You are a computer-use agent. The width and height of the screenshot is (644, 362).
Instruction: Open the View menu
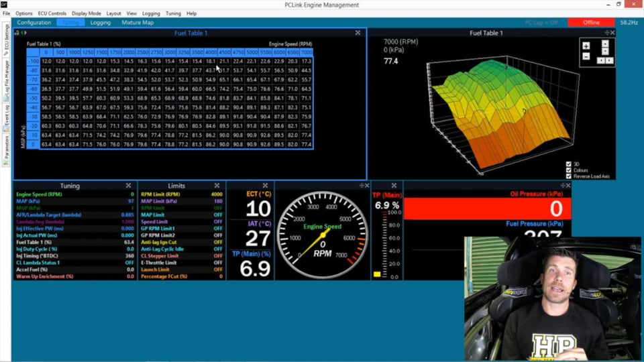pos(131,13)
